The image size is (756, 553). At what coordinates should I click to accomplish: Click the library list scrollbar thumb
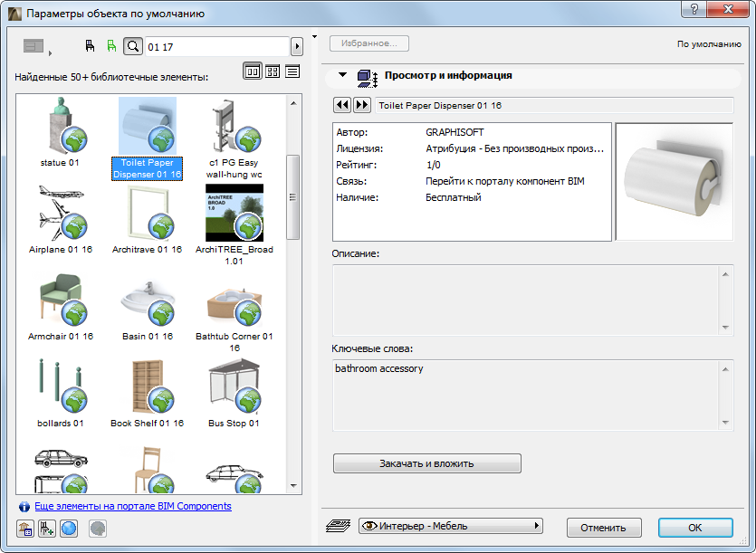[292, 196]
